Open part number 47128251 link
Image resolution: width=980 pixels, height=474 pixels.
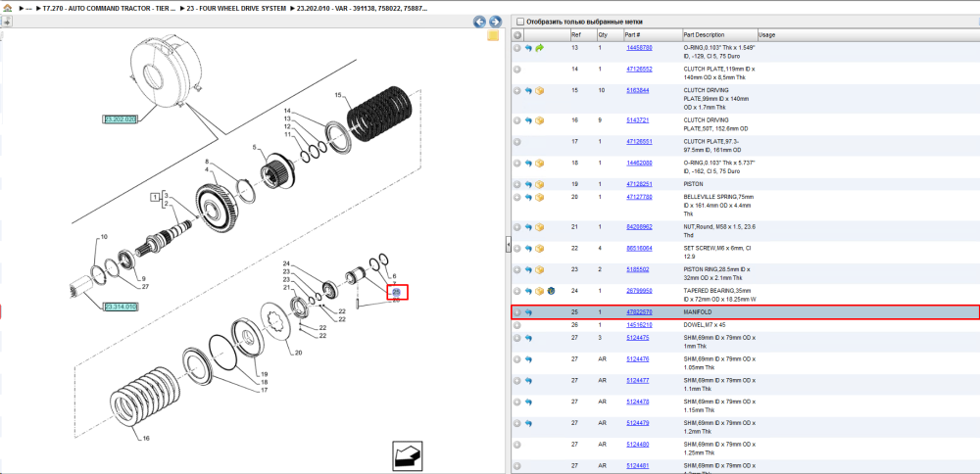[x=639, y=184]
